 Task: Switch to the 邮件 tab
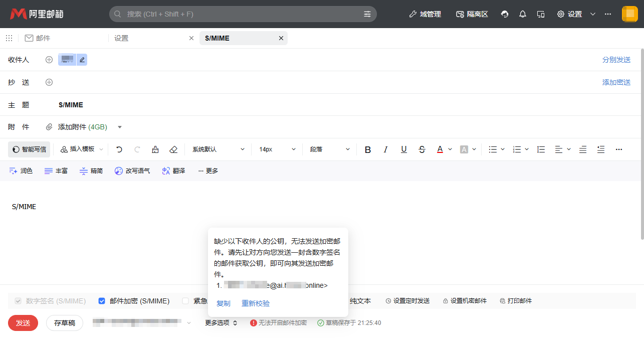[x=38, y=38]
